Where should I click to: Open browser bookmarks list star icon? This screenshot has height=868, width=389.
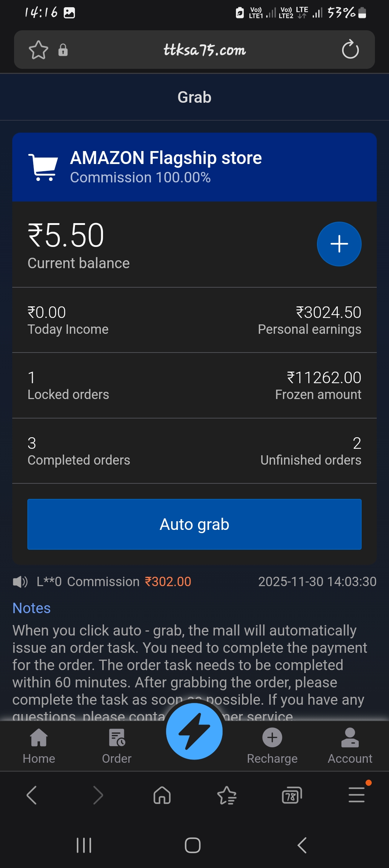click(x=227, y=795)
